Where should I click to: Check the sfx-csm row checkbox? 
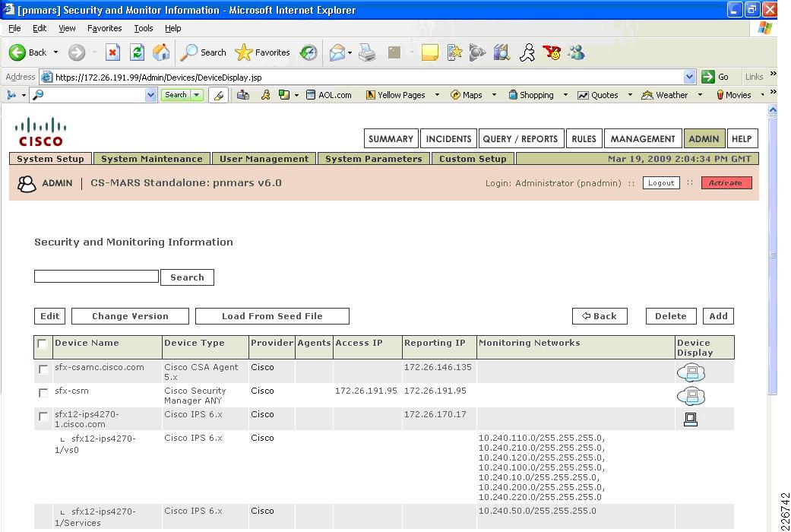43,393
